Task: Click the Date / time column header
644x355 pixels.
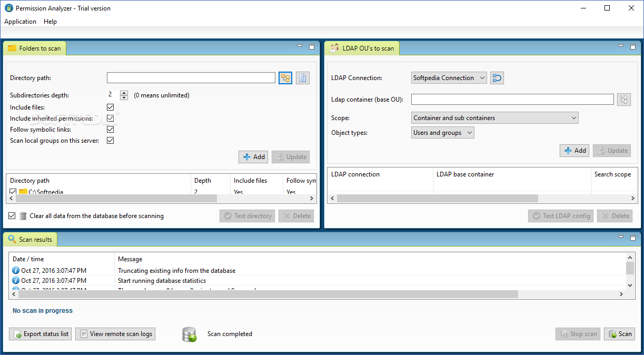Action: coord(62,259)
